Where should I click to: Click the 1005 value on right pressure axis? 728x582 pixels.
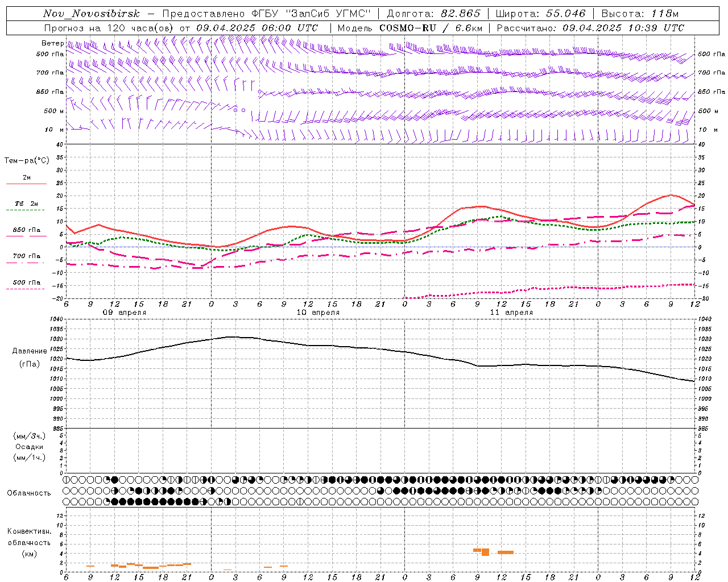pyautogui.click(x=705, y=389)
